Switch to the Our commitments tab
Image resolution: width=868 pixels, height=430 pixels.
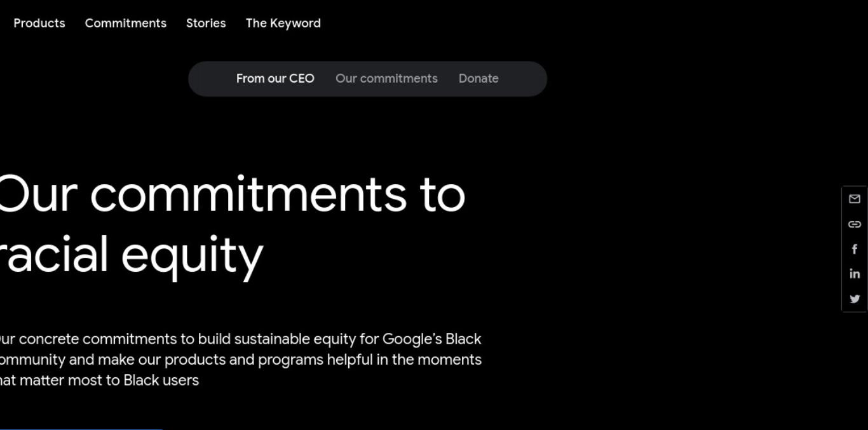coord(386,79)
